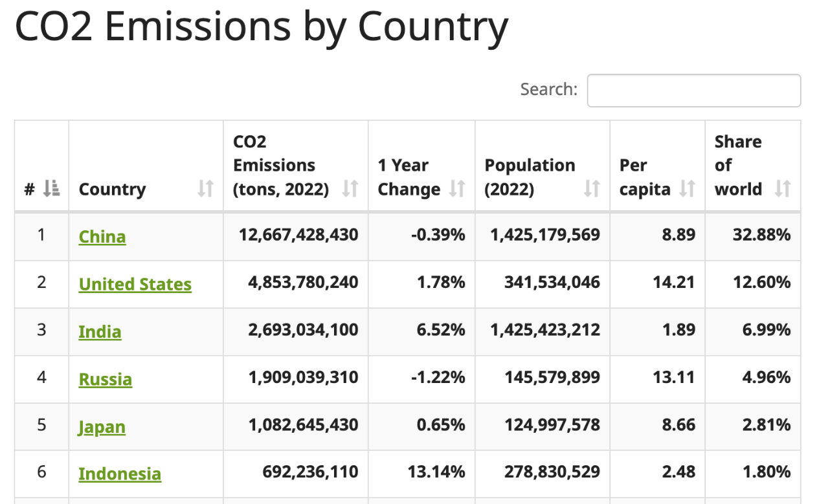Click the Share of world header
Viewport: 830px width, 504px height.
739,166
